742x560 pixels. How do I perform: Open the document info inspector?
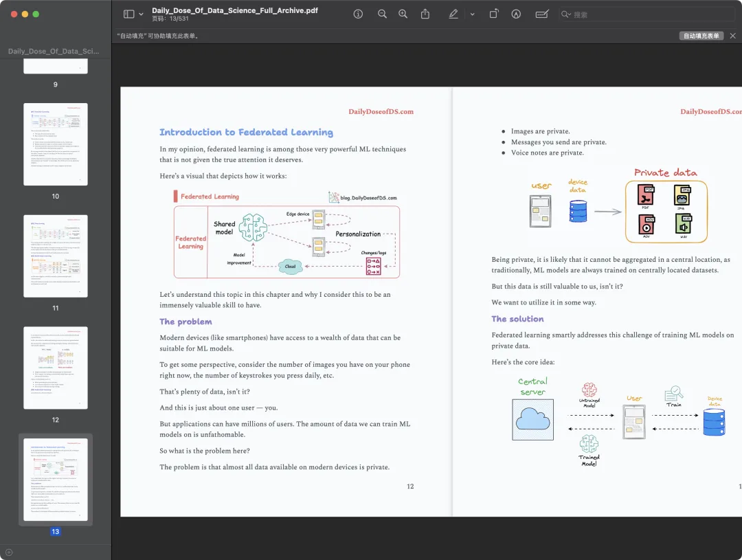(358, 14)
